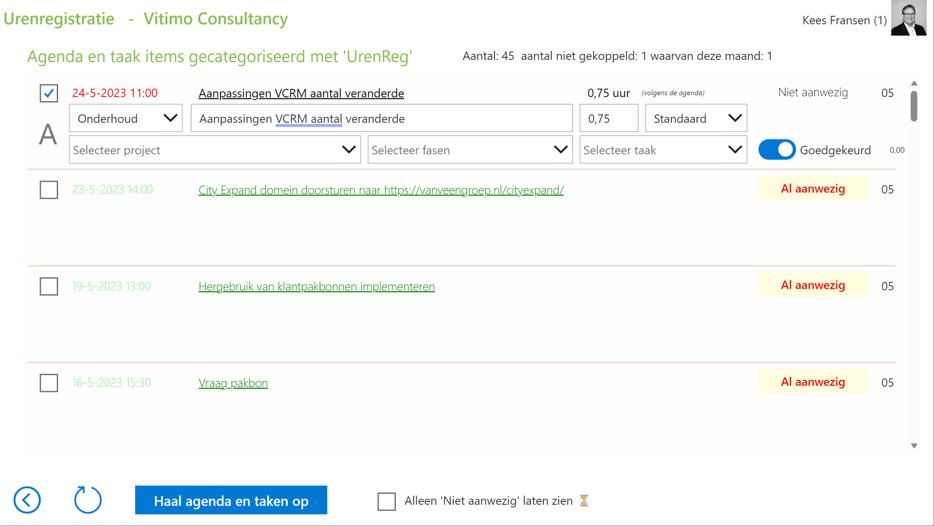Open the Hergebruik van klantpakbonnen implementeren link
Screen dimensions: 934x526
point(316,286)
